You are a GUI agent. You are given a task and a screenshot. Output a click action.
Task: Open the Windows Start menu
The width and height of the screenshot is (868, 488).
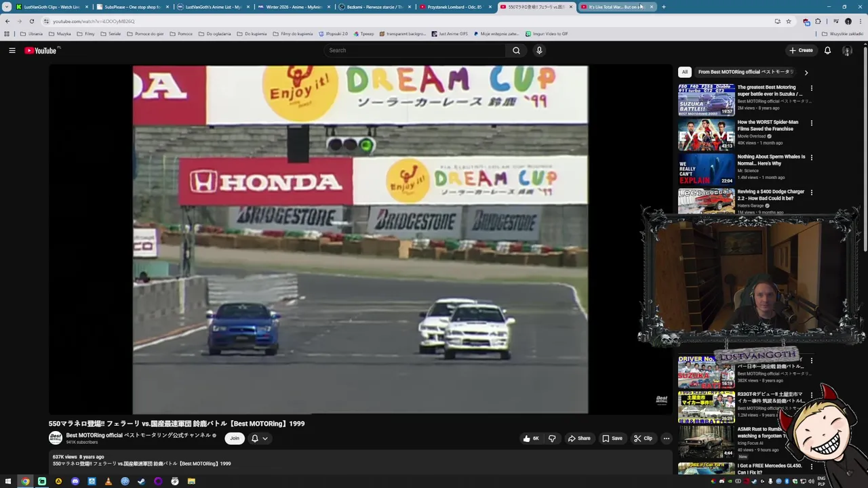[x=8, y=481]
